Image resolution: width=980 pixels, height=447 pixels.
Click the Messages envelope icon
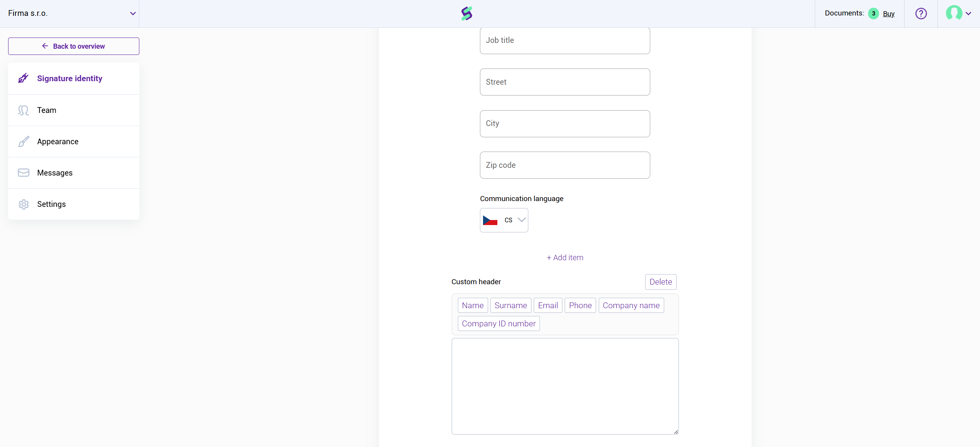[23, 173]
